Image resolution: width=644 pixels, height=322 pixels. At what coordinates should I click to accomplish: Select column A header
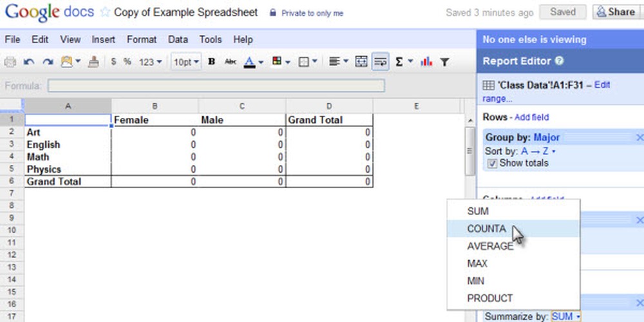point(68,106)
